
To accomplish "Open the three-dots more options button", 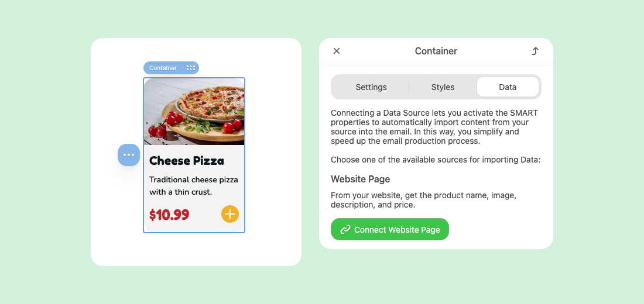I will click(129, 155).
